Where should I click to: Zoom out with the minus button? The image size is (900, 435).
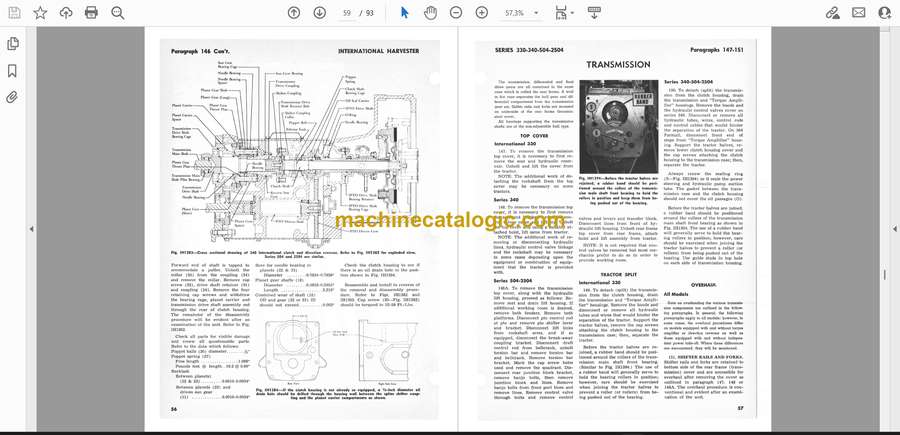pos(456,13)
